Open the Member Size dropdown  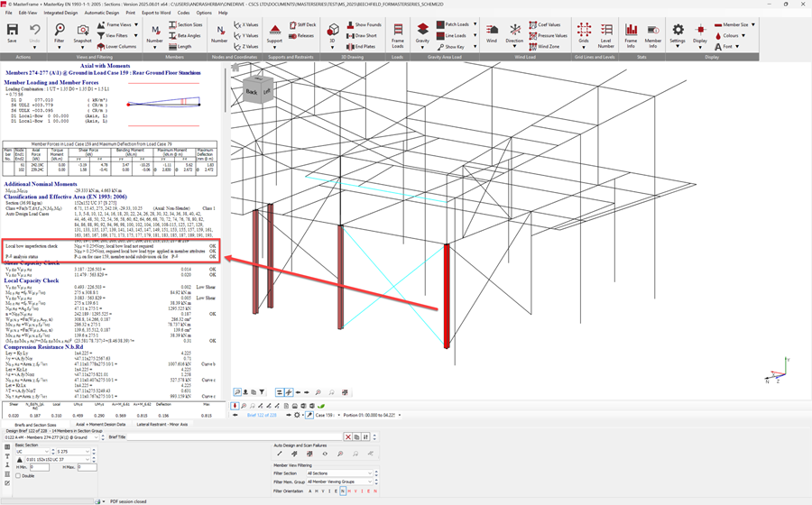pos(753,24)
